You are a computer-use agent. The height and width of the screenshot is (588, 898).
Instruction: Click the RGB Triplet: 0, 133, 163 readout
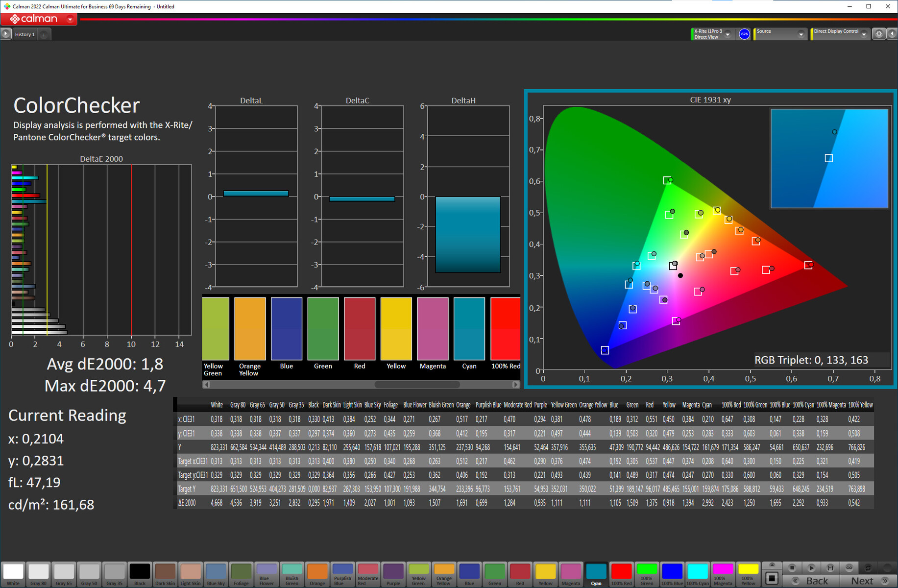coord(811,360)
